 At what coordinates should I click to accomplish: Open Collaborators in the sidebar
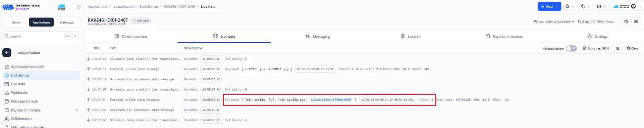[x=41, y=119]
